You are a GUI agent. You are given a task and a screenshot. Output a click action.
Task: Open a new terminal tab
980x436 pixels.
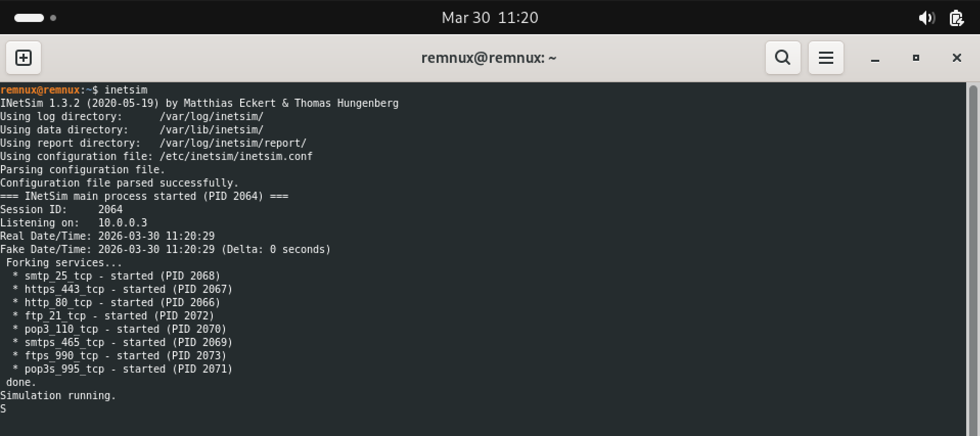click(24, 58)
